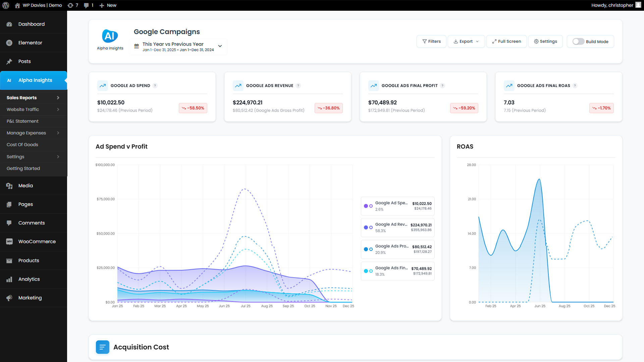Click help icon beside Google Ad Spend
Viewport: 644px width, 362px height.
(155, 86)
